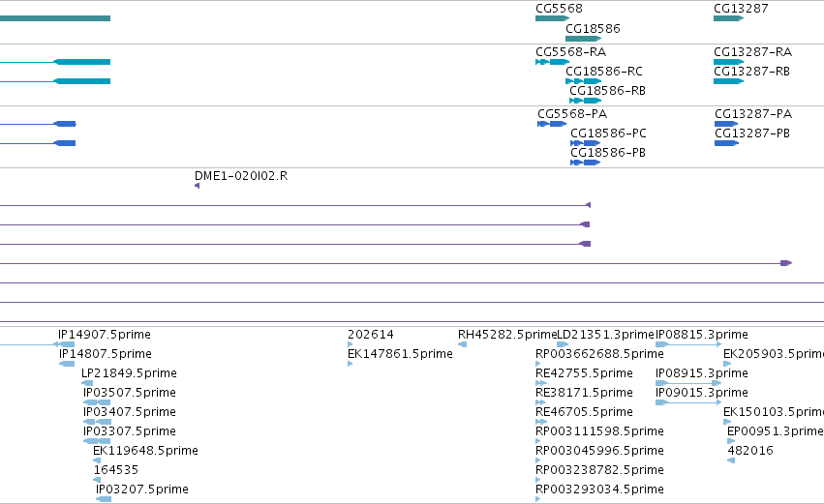Screen dimensions: 824x504
Task: Select the RE38171.5prime EST glyph
Action: (x=540, y=402)
